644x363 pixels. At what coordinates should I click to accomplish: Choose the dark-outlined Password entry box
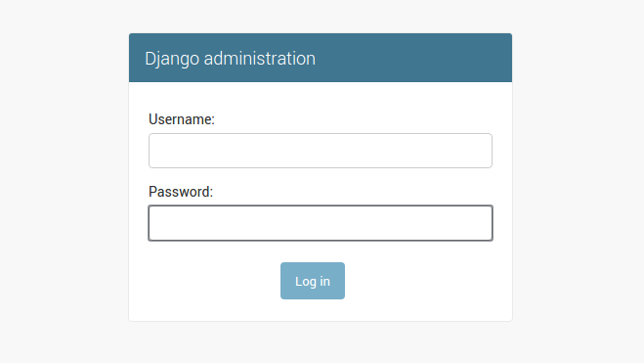click(x=321, y=223)
